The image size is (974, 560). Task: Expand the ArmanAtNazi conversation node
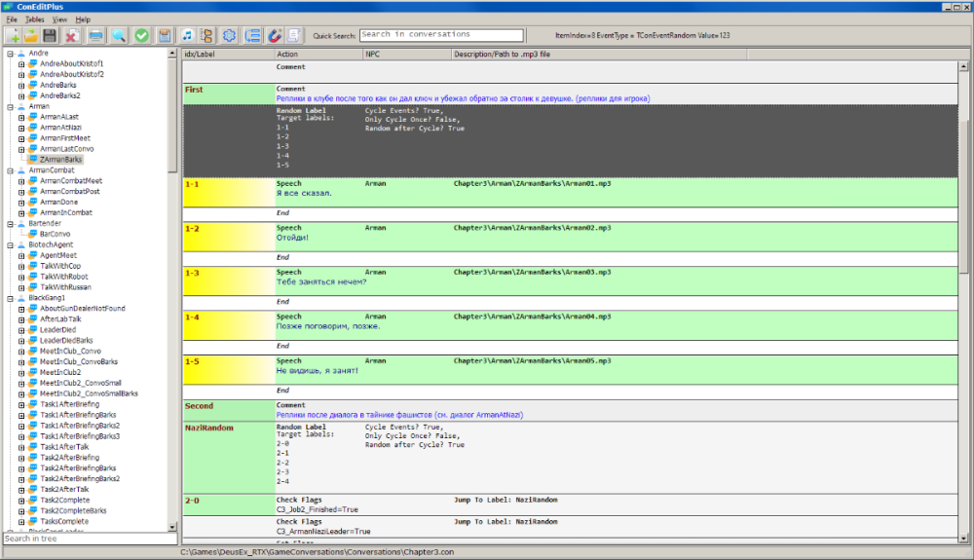[x=21, y=128]
